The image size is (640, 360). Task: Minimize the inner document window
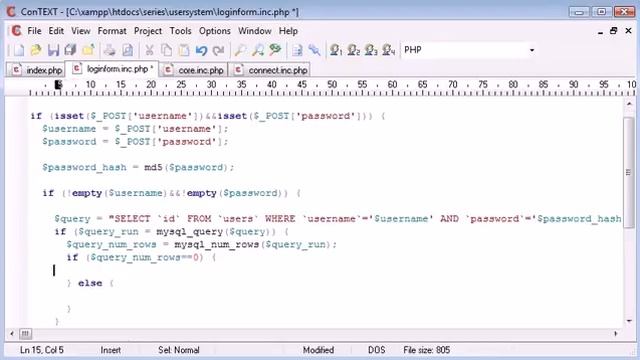point(600,31)
